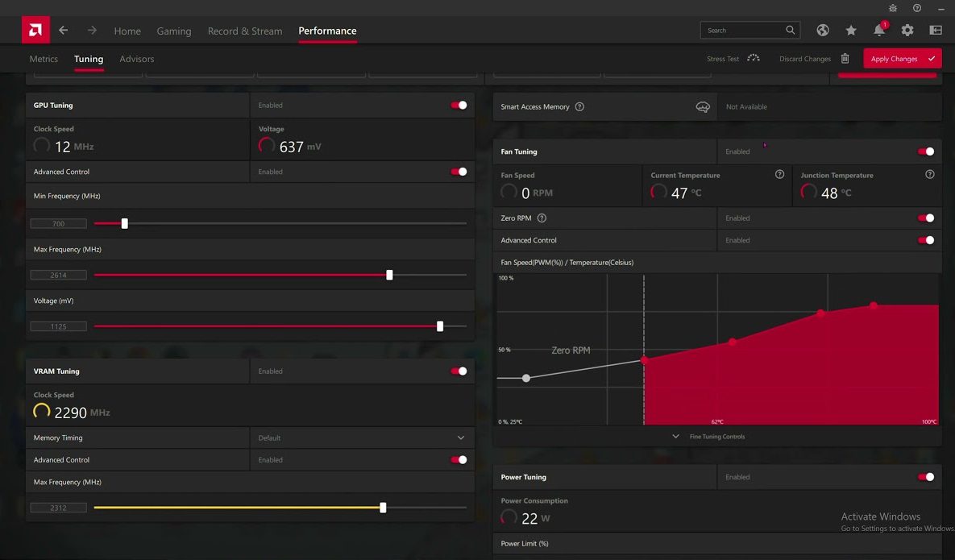Select the Tuning sub-tab
Image resolution: width=955 pixels, height=560 pixels.
click(89, 59)
